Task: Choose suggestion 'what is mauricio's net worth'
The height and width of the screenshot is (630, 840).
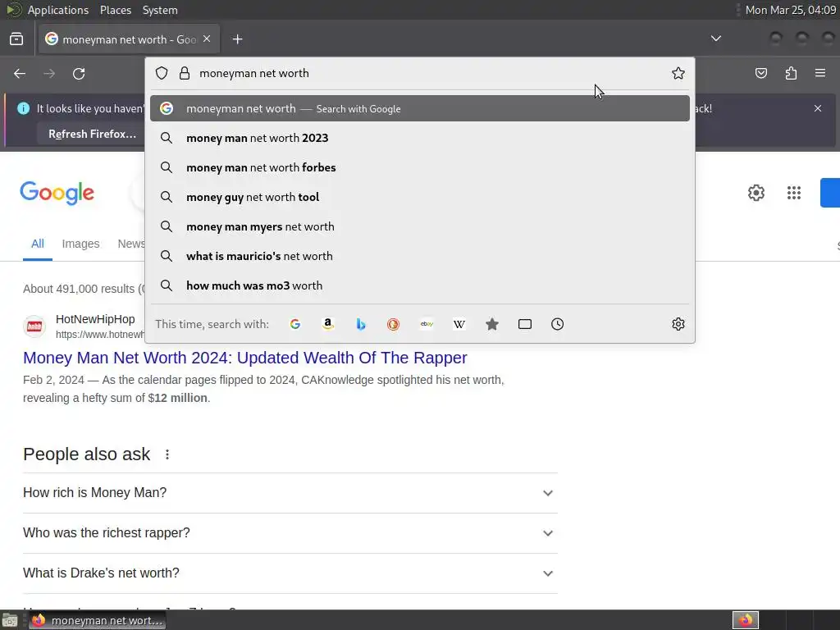Action: [x=420, y=256]
